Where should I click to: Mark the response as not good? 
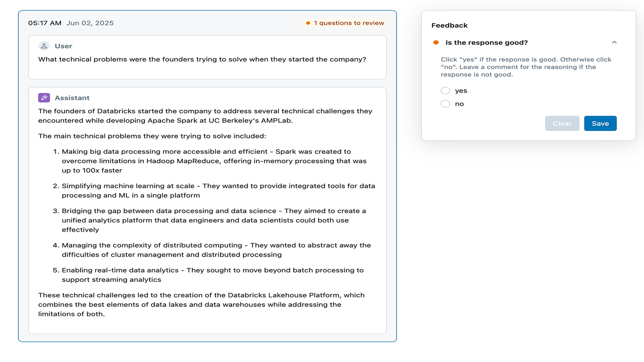pyautogui.click(x=445, y=103)
